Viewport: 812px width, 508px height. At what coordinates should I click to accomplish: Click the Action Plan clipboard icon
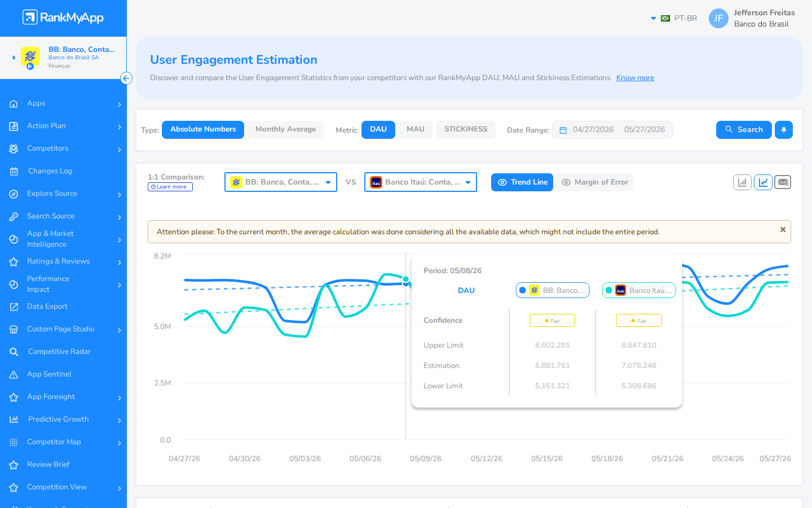(x=14, y=126)
